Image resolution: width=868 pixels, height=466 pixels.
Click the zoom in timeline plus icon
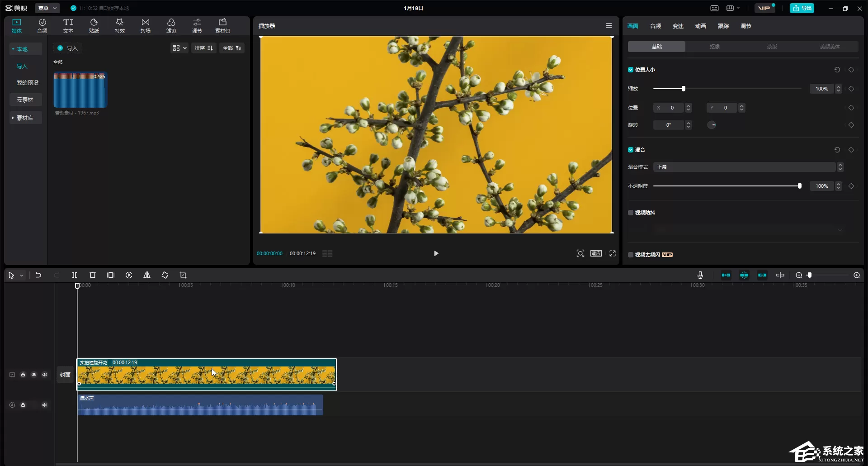[857, 275]
